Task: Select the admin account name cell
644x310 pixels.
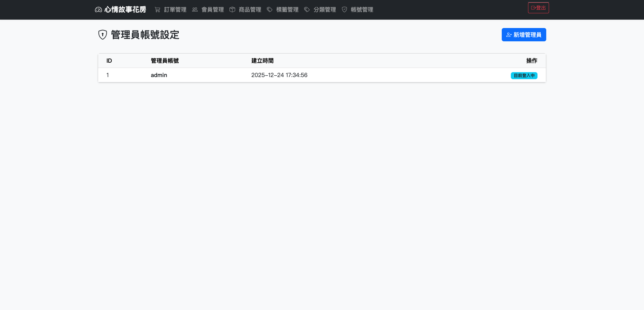Action: [159, 75]
